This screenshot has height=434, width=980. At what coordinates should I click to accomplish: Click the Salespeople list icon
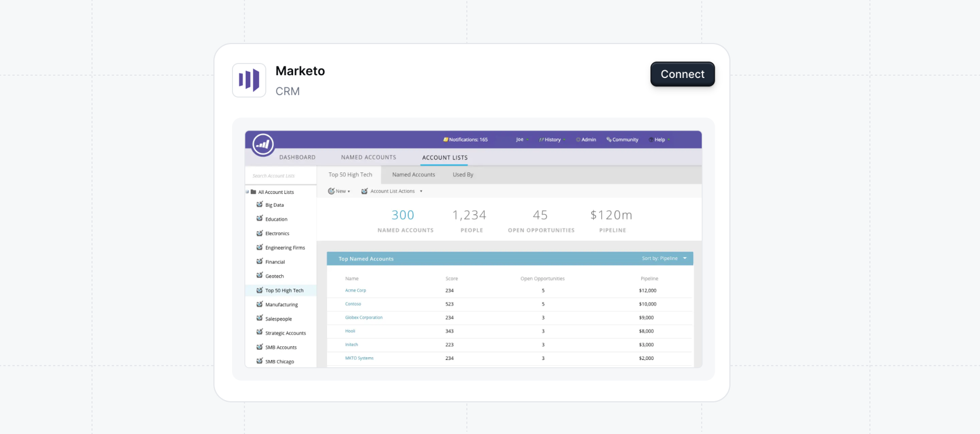[x=260, y=319]
